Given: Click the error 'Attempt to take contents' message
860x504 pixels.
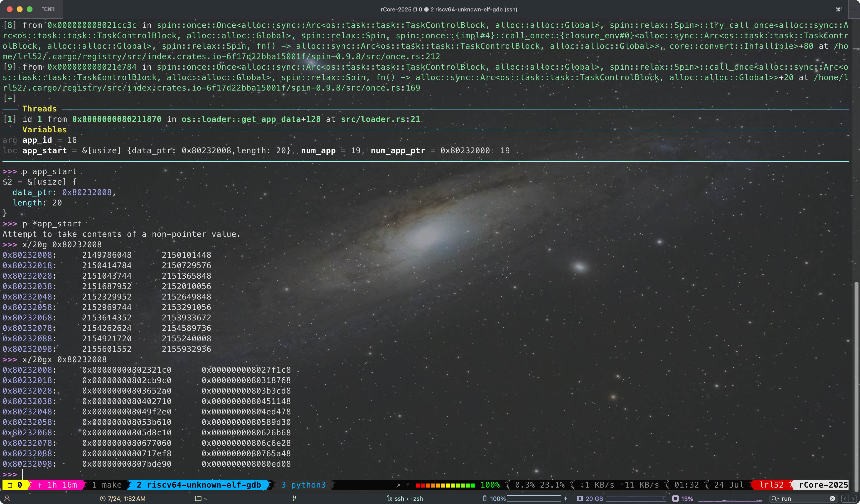Looking at the screenshot, I should 121,234.
